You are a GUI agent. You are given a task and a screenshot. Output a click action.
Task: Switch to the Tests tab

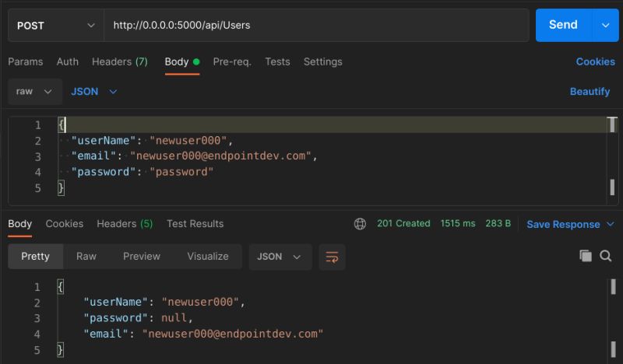click(x=277, y=62)
